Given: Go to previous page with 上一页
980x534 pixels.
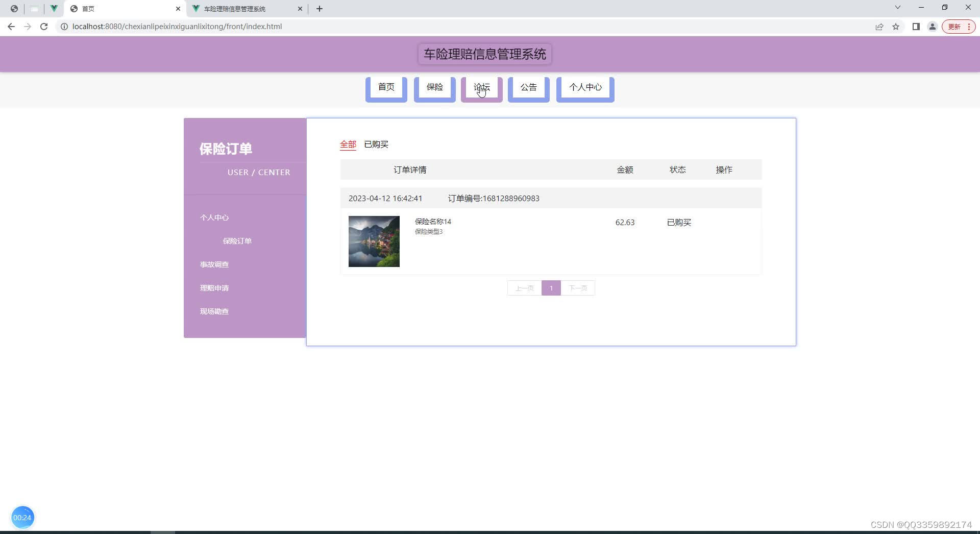Looking at the screenshot, I should pyautogui.click(x=524, y=288).
